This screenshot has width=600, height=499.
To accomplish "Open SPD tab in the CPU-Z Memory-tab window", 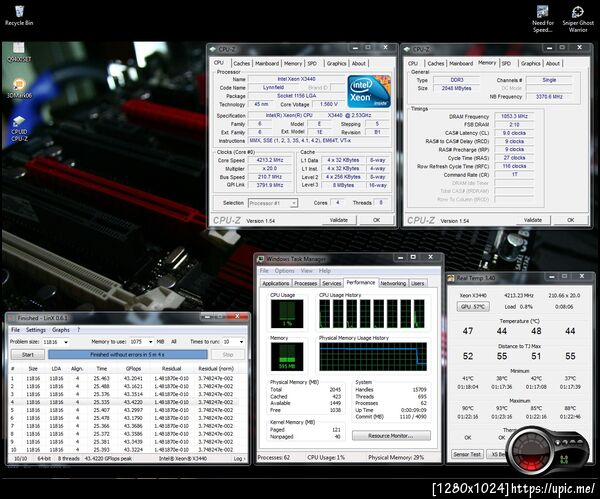I will click(x=506, y=64).
